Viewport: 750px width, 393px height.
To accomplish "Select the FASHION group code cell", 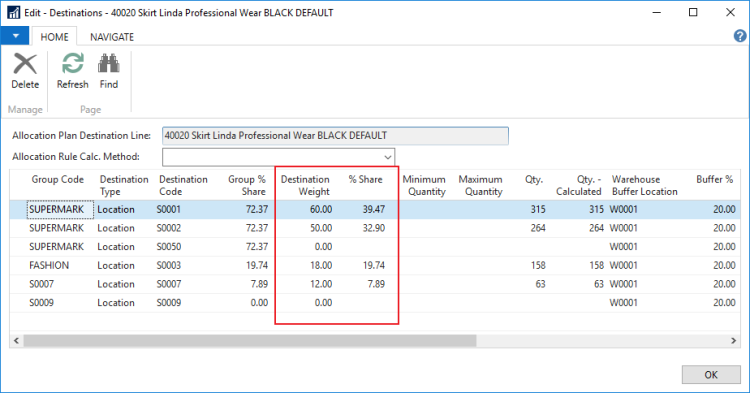I will 49,265.
